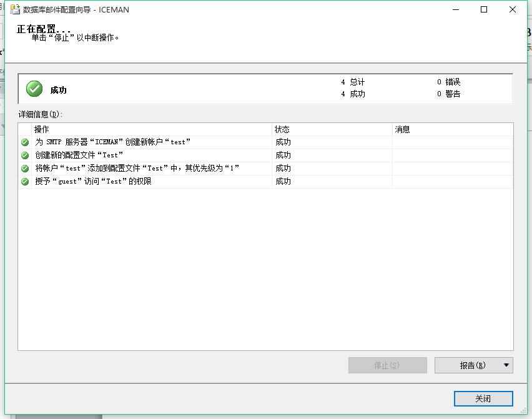Maximize the wizard window

[484, 9]
